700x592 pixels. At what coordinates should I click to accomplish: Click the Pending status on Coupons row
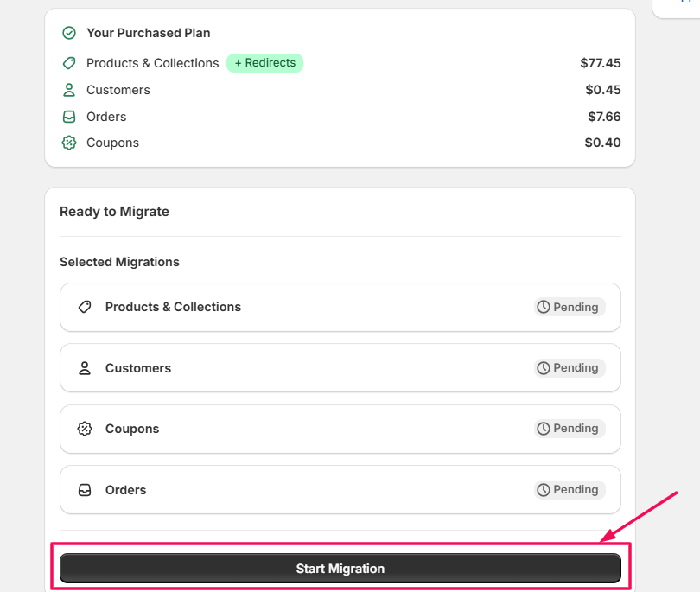[x=569, y=429]
